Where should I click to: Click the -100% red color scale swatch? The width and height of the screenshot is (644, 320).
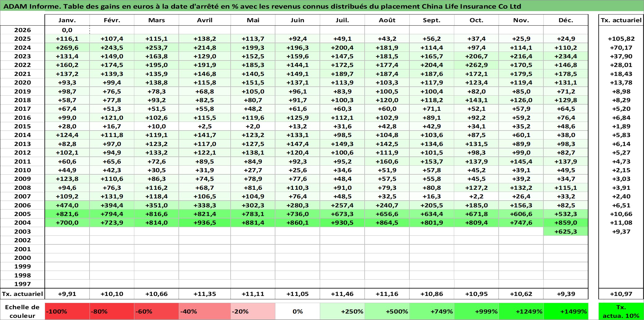67,311
